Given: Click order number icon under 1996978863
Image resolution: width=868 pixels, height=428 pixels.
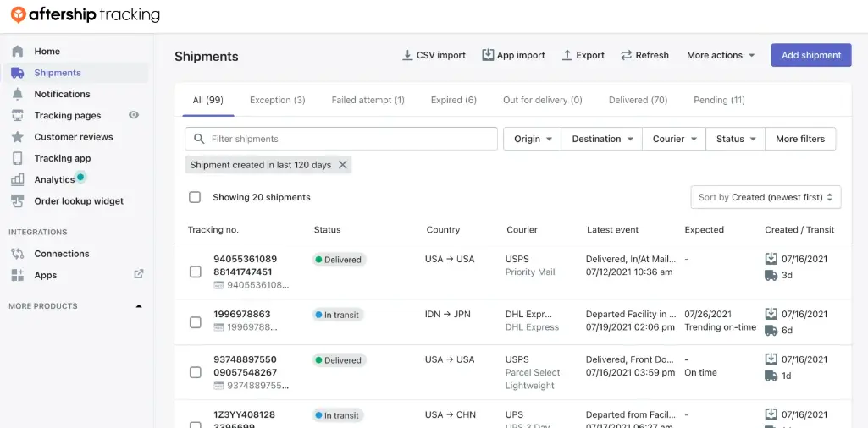Looking at the screenshot, I should click(218, 327).
